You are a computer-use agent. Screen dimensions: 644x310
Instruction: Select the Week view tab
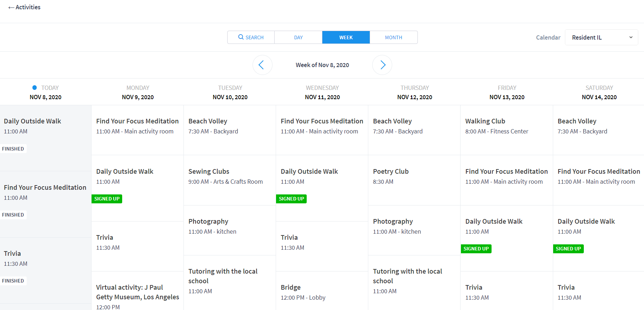click(346, 37)
